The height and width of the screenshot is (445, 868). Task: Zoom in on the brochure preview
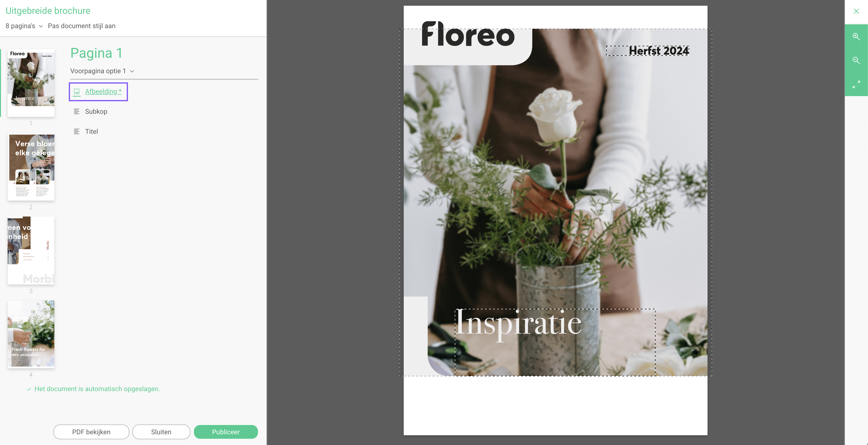pos(856,36)
